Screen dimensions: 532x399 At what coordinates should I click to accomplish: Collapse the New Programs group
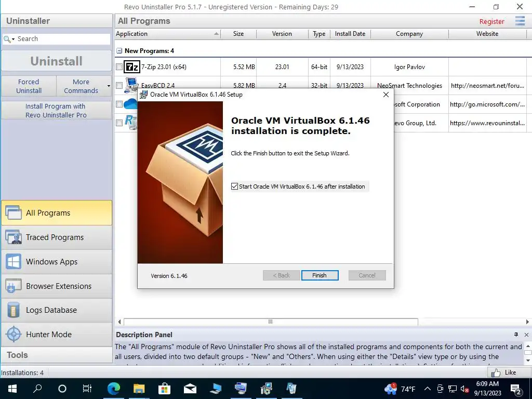119,51
